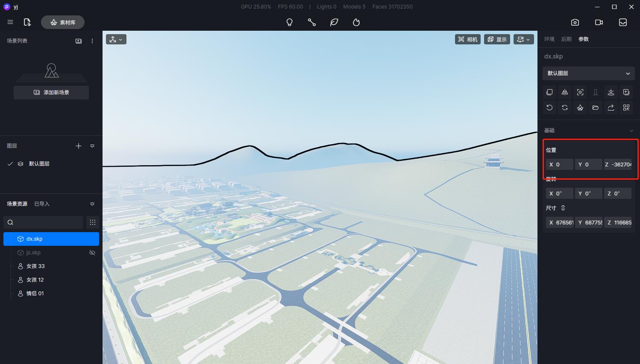
Task: Edit the 位置 X value field
Action: [x=560, y=164]
